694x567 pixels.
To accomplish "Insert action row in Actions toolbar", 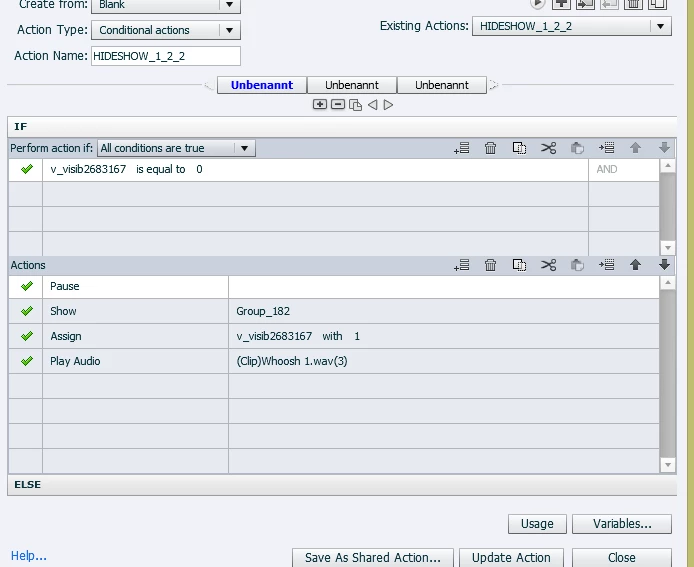I will click(606, 265).
